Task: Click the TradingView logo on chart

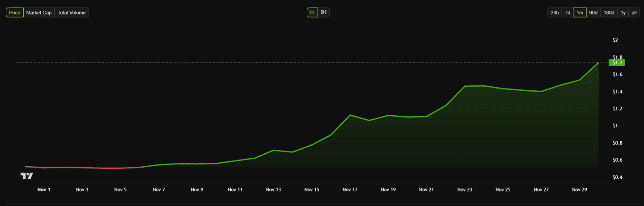Action: click(x=27, y=176)
